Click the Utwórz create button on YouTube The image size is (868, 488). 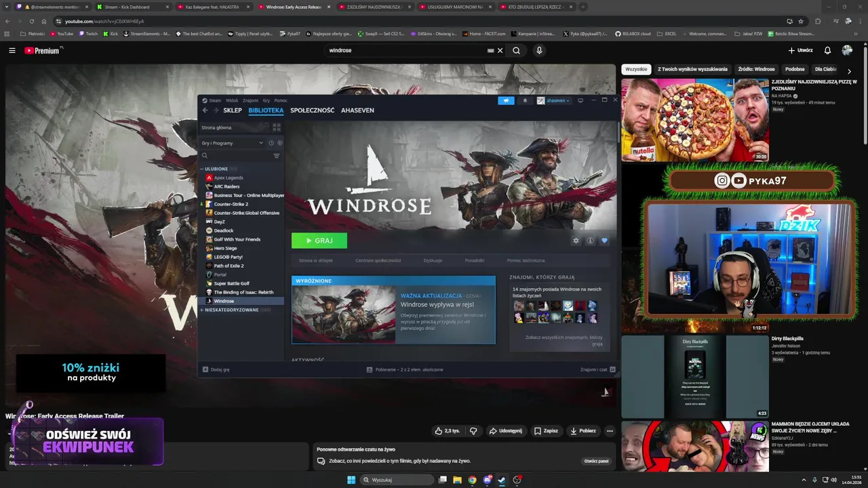coord(800,50)
